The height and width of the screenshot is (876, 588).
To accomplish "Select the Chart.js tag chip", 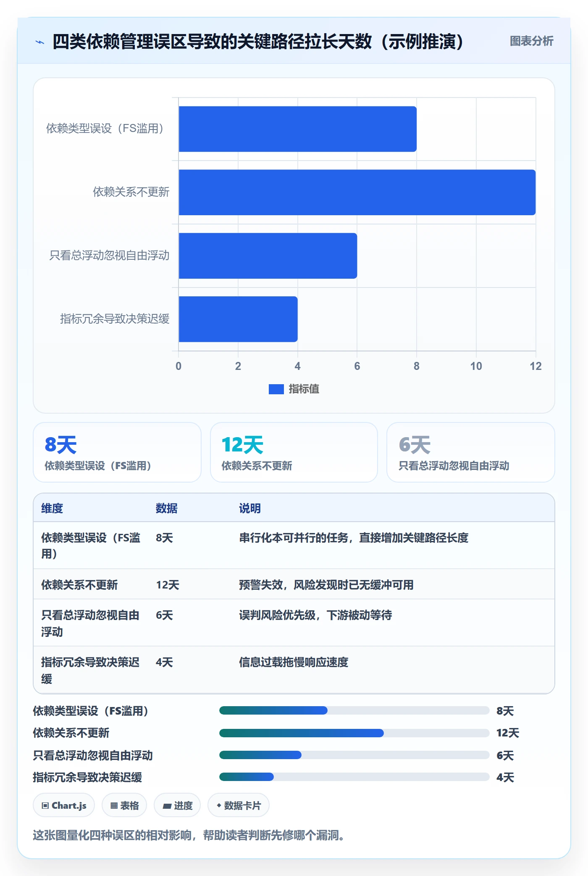I will (64, 805).
